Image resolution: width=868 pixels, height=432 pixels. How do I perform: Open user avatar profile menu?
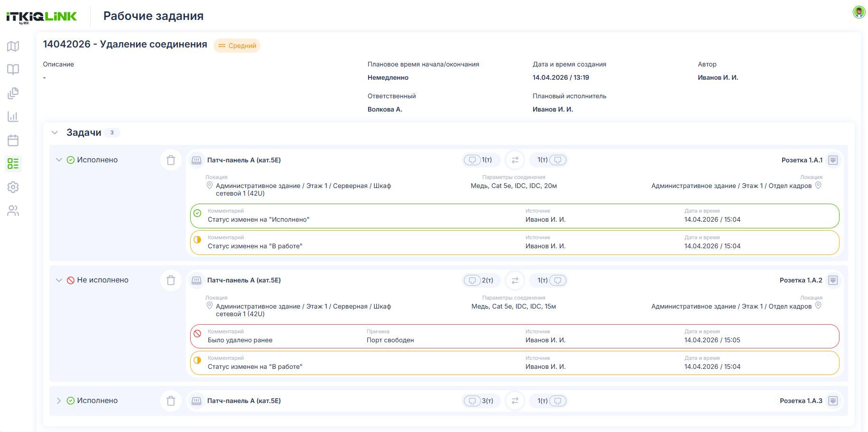click(859, 12)
